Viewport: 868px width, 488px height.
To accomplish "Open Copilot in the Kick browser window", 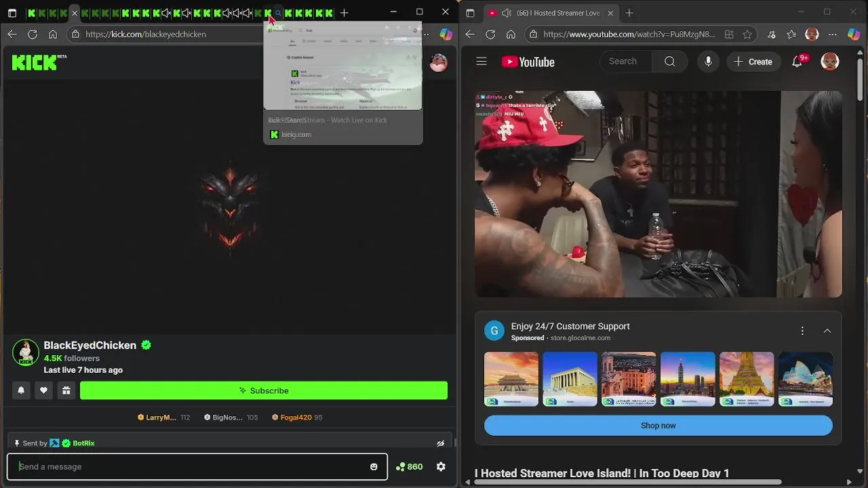I will click(446, 34).
